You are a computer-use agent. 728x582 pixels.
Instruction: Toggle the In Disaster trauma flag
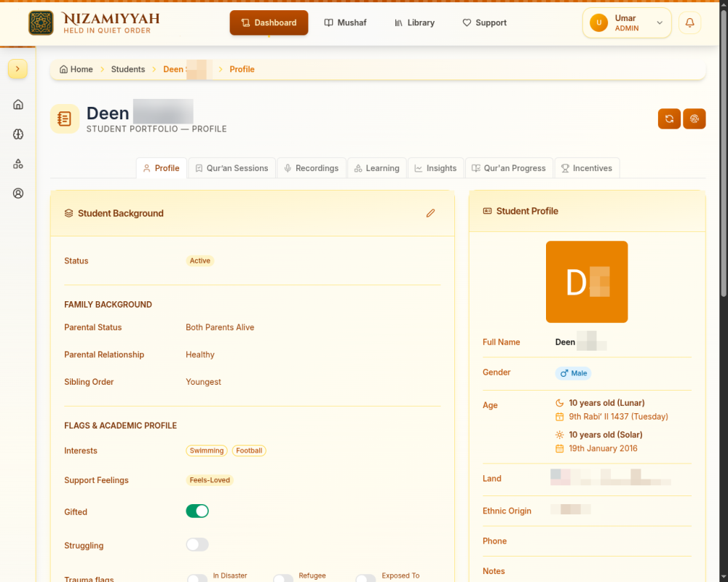[197, 579]
